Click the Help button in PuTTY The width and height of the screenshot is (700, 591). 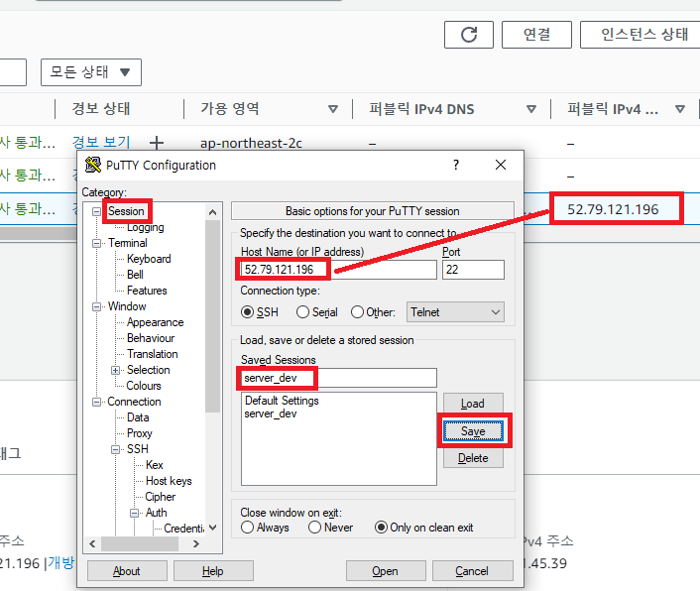213,571
